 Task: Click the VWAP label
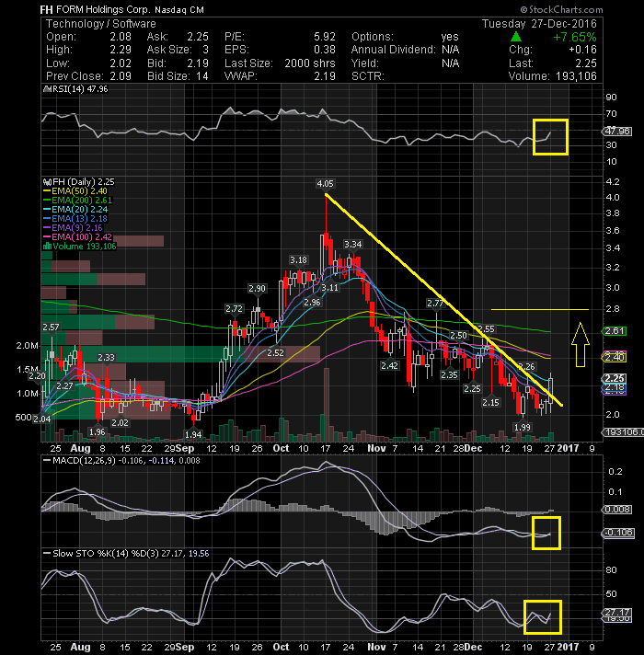[240, 76]
